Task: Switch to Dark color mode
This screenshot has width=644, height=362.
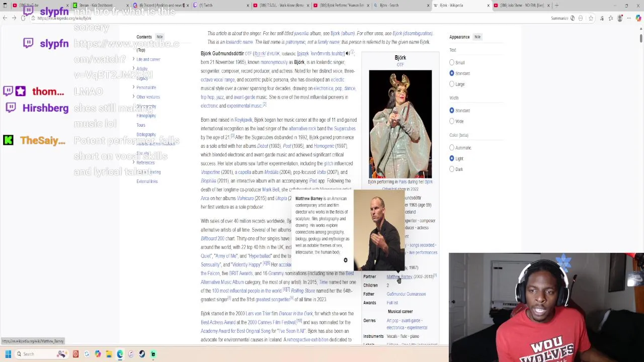Action: (452, 169)
